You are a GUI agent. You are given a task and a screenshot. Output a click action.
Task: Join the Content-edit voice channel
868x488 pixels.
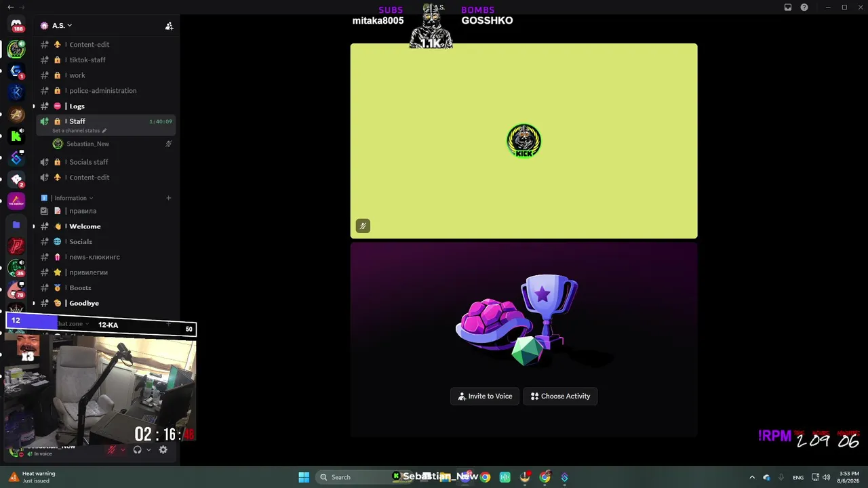tap(105, 178)
